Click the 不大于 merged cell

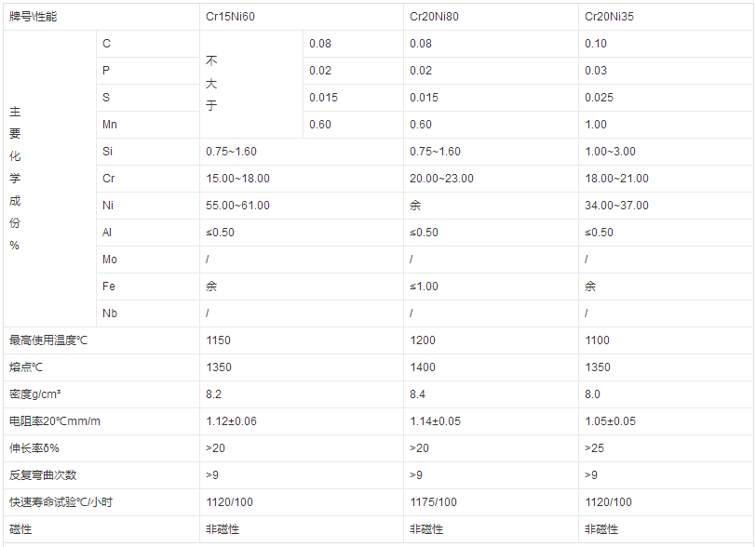211,84
